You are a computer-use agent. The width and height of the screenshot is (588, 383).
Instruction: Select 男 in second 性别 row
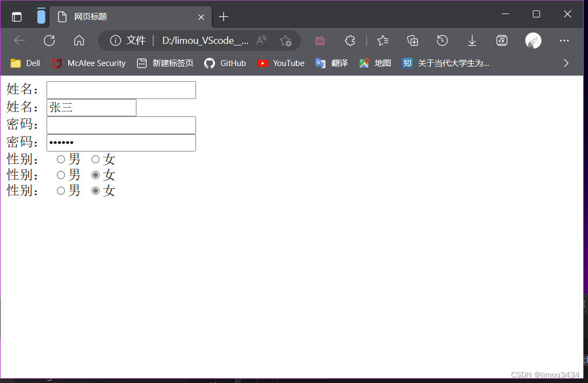coord(61,175)
